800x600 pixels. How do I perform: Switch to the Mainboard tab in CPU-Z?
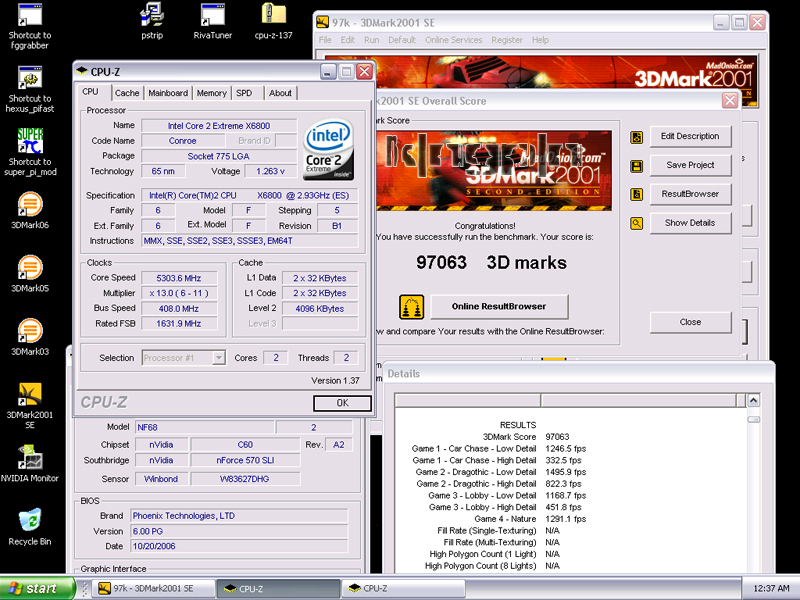168,93
